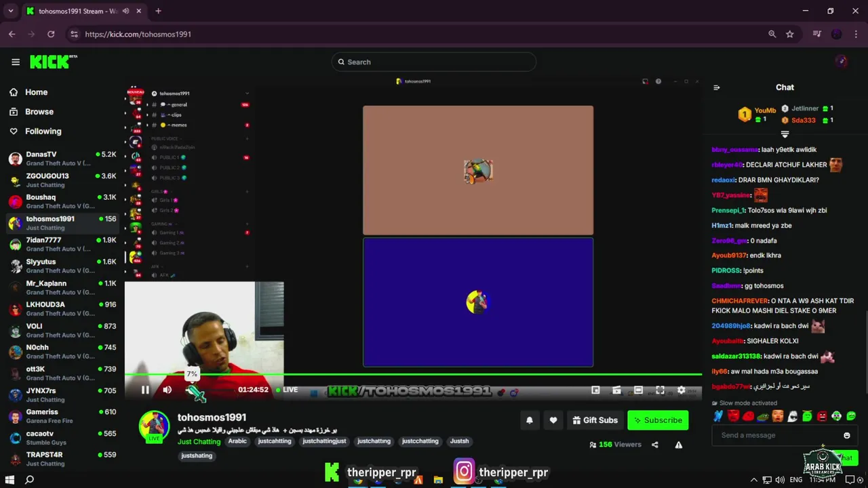This screenshot has width=868, height=488.
Task: Collapse the chat panel
Action: (x=717, y=87)
